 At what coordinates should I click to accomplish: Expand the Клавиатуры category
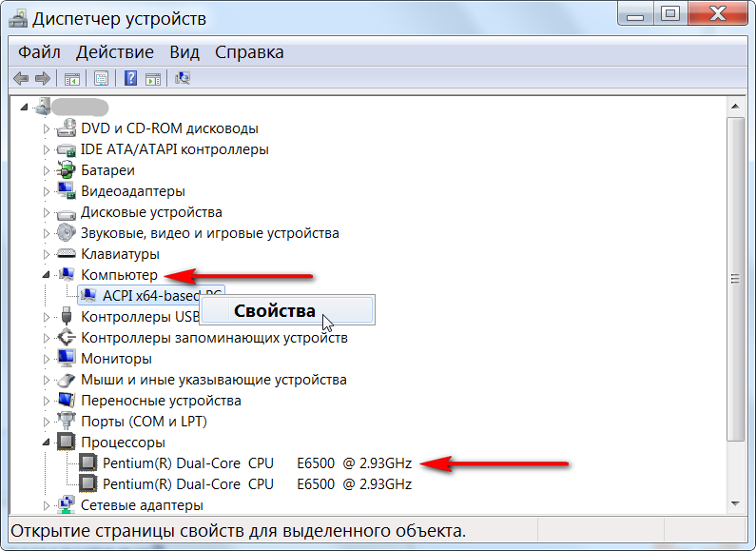pyautogui.click(x=47, y=254)
